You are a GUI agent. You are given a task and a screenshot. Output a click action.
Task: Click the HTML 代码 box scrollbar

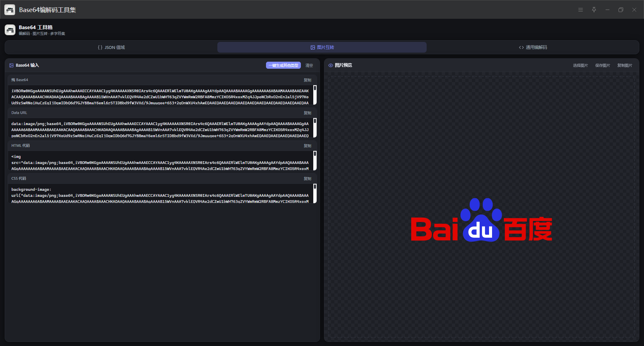point(315,161)
